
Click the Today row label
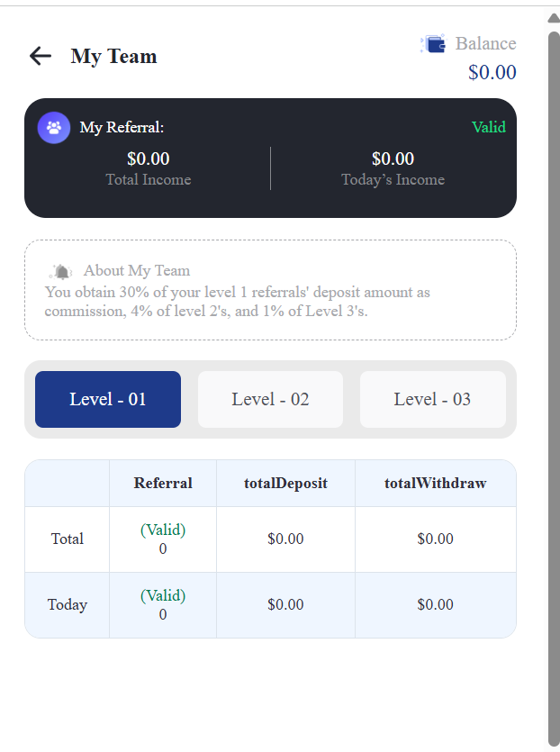pos(68,604)
